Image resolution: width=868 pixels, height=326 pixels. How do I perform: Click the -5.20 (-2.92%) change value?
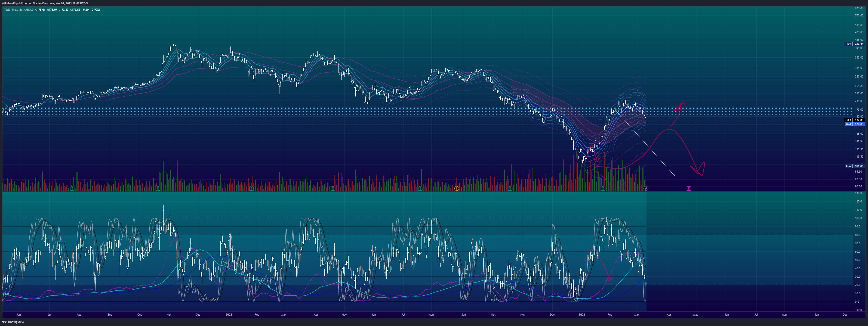tap(91, 10)
